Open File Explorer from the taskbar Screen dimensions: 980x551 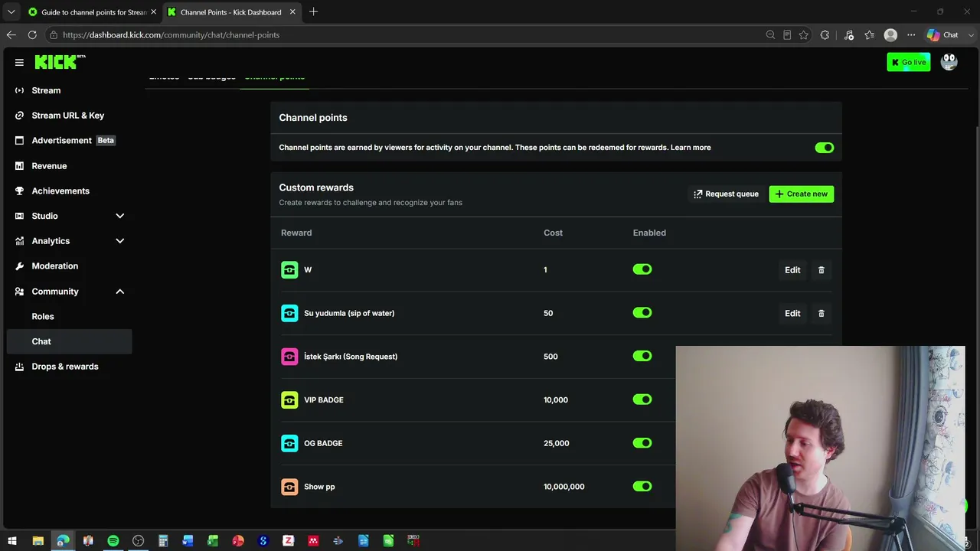pyautogui.click(x=38, y=541)
